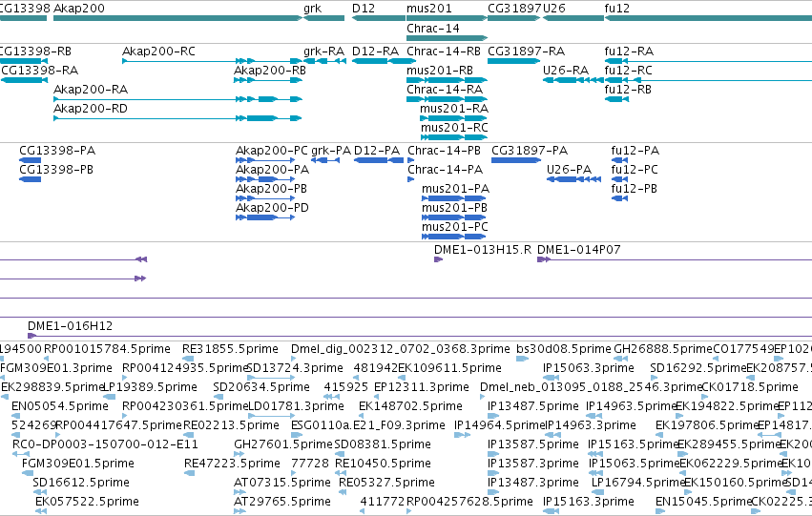Image resolution: width=812 pixels, height=516 pixels.
Task: Click the RC0-DP0003-150700-012-E11 EST label
Action: pyautogui.click(x=105, y=444)
